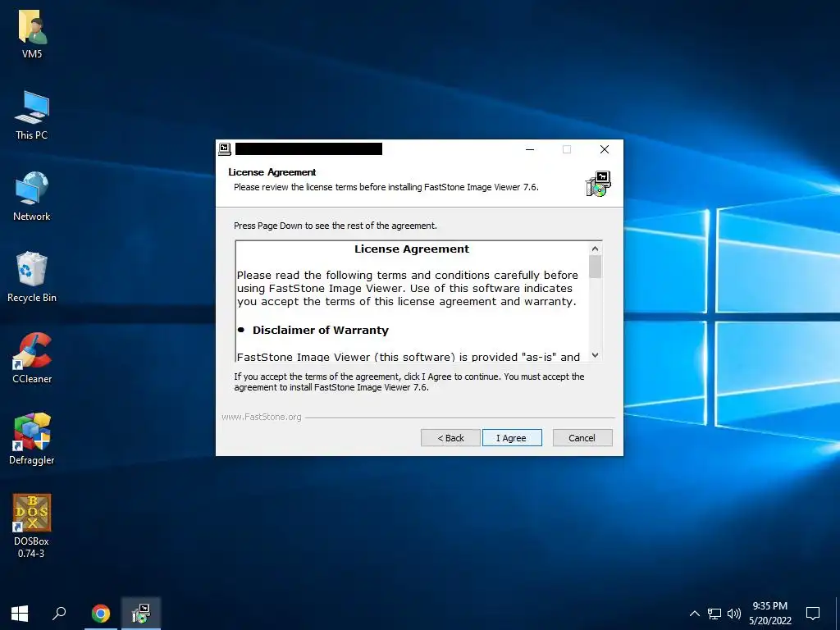Viewport: 840px width, 630px height.
Task: Click the license scrollbar thumb
Action: [595, 267]
